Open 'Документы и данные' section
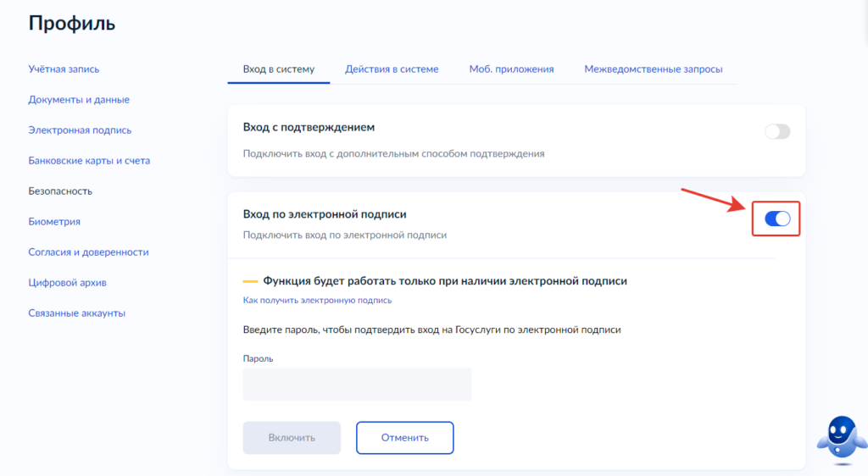The width and height of the screenshot is (868, 476). [79, 99]
